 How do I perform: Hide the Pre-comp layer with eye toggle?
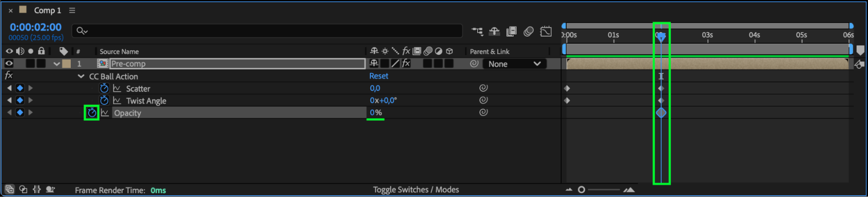pos(9,63)
